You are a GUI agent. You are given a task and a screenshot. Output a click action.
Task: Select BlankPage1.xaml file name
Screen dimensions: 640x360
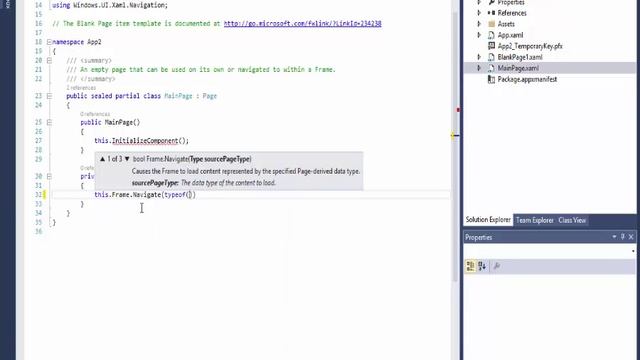[x=520, y=57]
